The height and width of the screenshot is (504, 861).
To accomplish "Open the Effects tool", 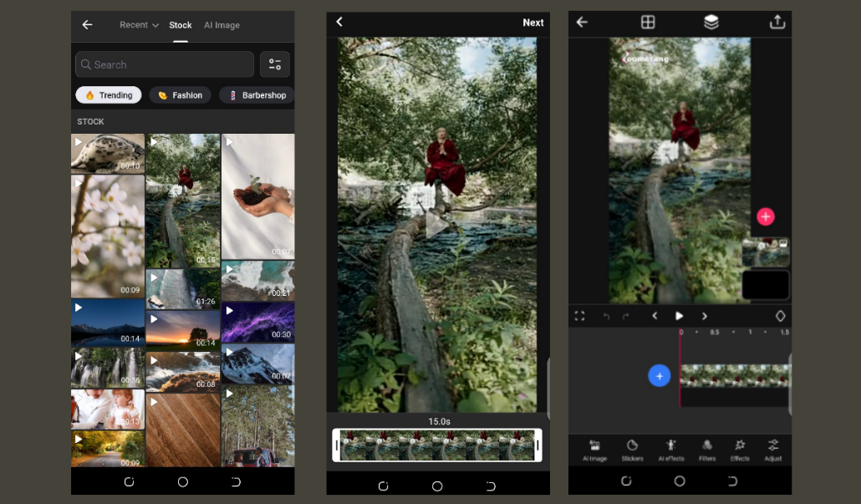I will (x=740, y=451).
